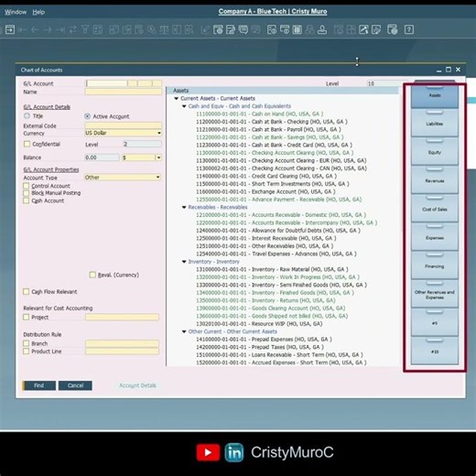Click the refresh swap-arrows toolbar icon
Viewport: 476px width, 476px height.
pyautogui.click(x=72, y=29)
